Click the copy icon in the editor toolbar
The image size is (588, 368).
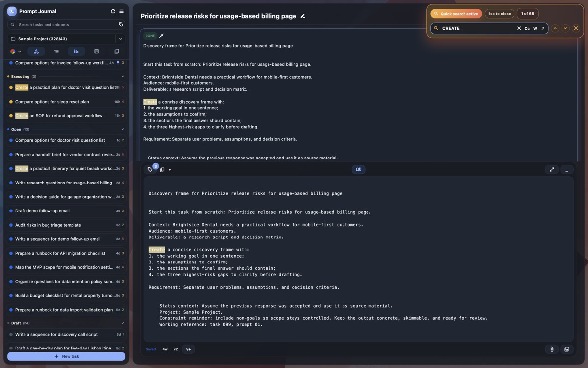[162, 170]
